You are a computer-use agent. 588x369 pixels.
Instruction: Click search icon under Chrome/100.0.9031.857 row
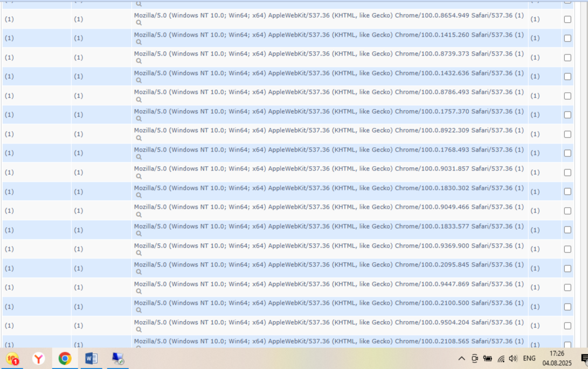click(x=139, y=176)
